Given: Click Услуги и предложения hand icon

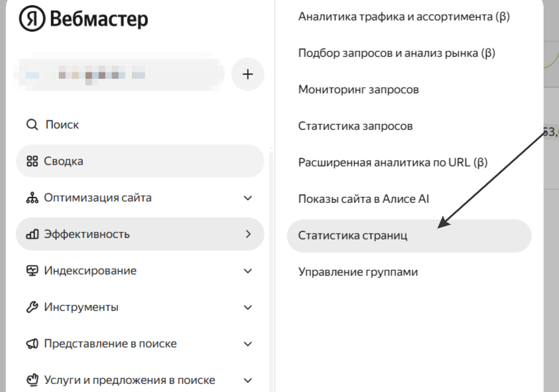Looking at the screenshot, I should [x=32, y=380].
